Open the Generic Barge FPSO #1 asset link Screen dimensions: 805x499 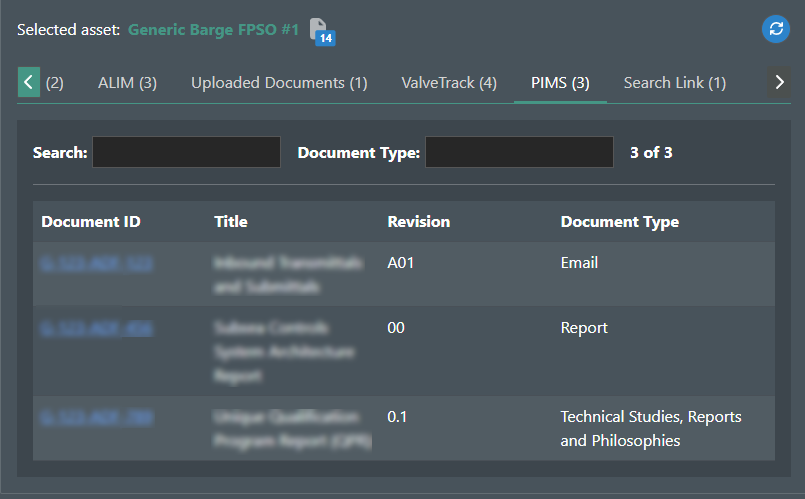213,30
